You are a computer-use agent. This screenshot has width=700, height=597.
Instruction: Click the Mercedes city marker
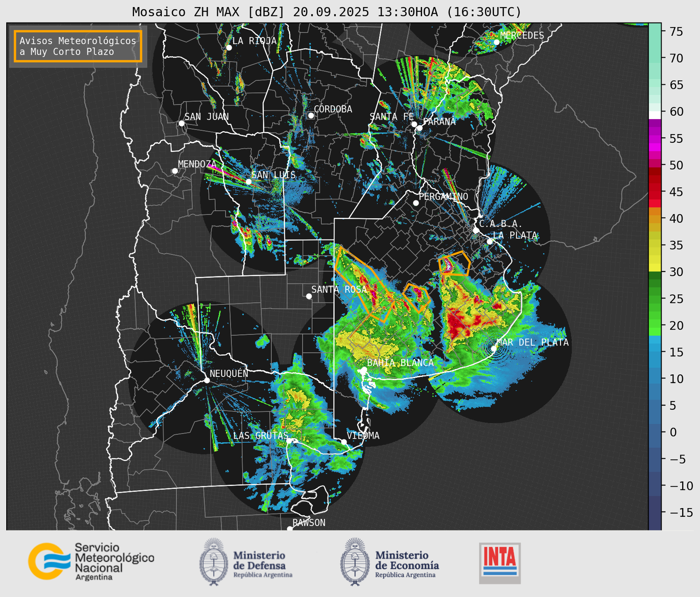click(x=496, y=42)
